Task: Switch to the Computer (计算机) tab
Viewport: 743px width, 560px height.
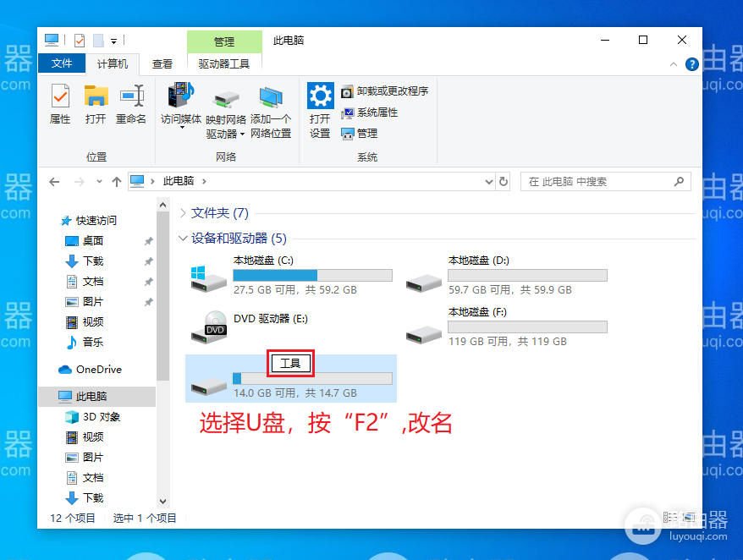Action: click(x=113, y=63)
